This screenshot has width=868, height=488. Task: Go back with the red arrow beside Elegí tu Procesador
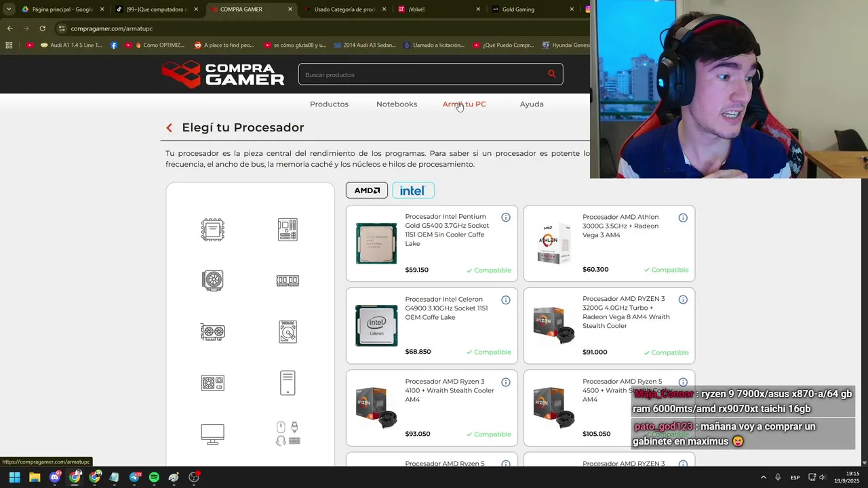pyautogui.click(x=170, y=127)
